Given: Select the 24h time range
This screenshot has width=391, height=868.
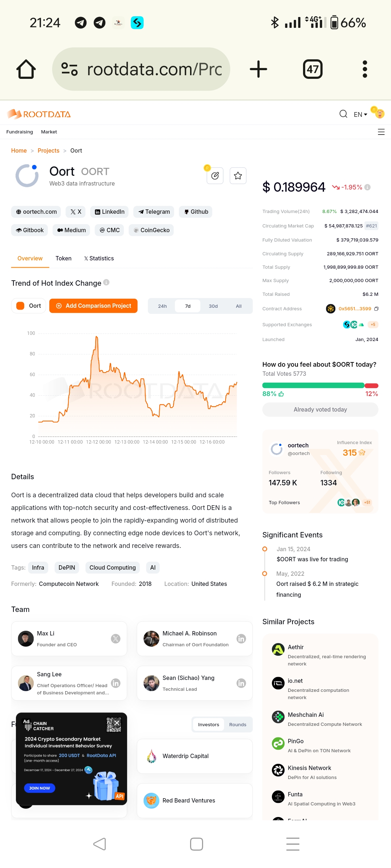Looking at the screenshot, I should (x=162, y=306).
